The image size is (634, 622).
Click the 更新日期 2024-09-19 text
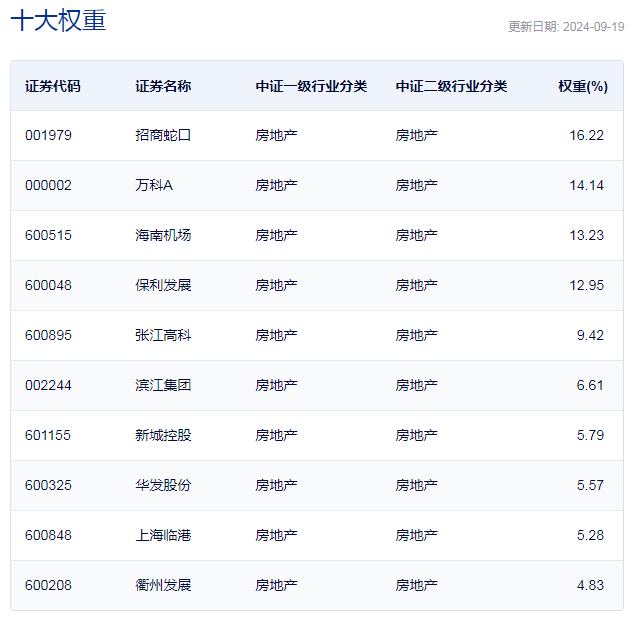point(565,27)
